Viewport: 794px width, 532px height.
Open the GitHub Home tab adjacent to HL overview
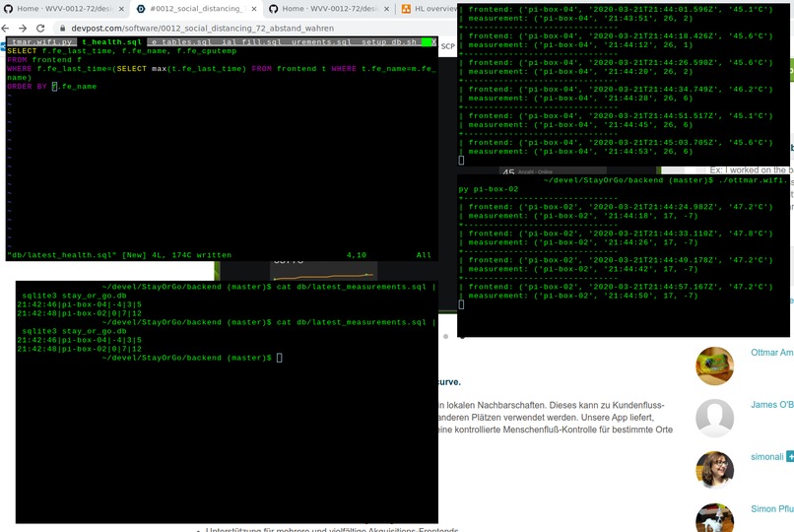pyautogui.click(x=330, y=9)
